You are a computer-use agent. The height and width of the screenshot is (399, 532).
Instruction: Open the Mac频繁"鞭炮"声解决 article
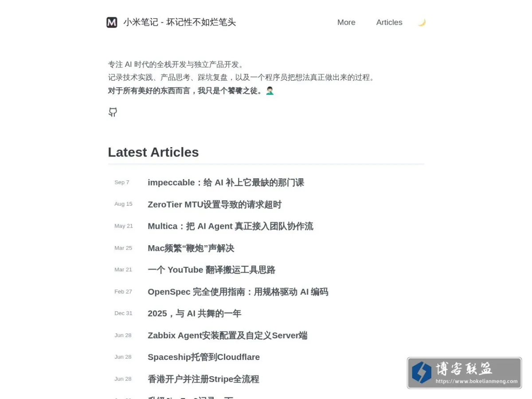click(191, 248)
